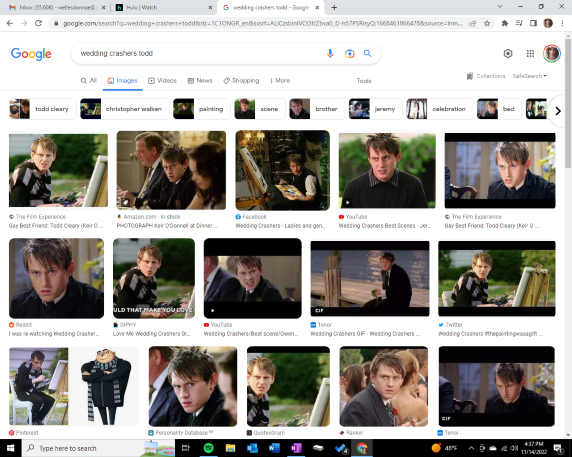The image size is (572, 457).
Task: Open Facebook Wedding Crashers Ladies and gen link
Action: click(x=280, y=226)
